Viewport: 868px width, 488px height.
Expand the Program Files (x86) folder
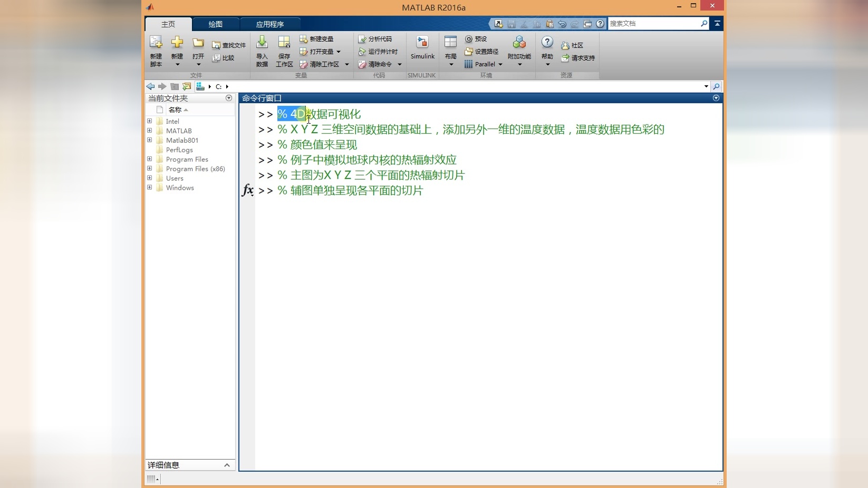pos(149,169)
